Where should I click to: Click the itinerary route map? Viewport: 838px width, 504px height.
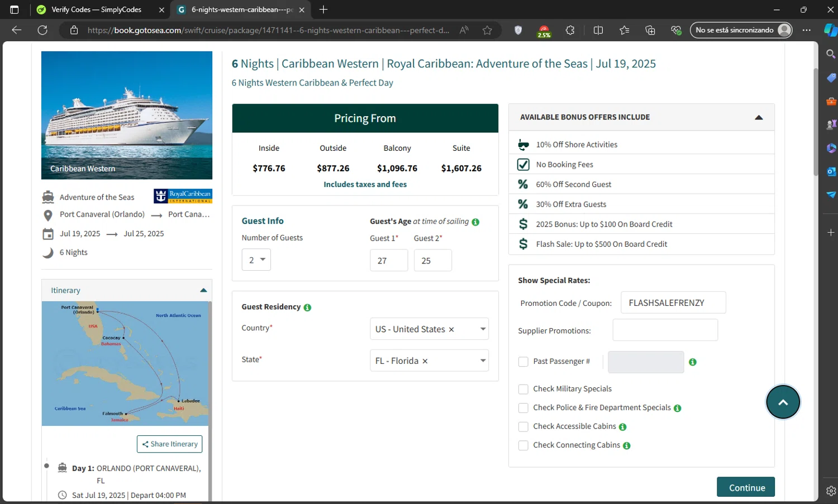click(125, 363)
